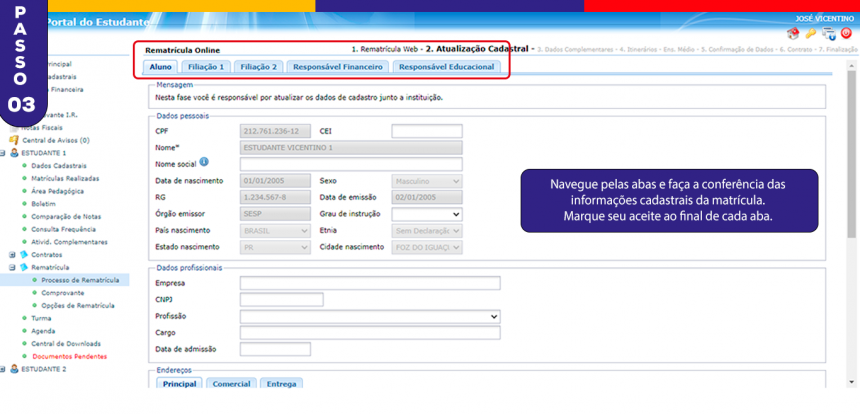Select the Principal address tab

(180, 384)
